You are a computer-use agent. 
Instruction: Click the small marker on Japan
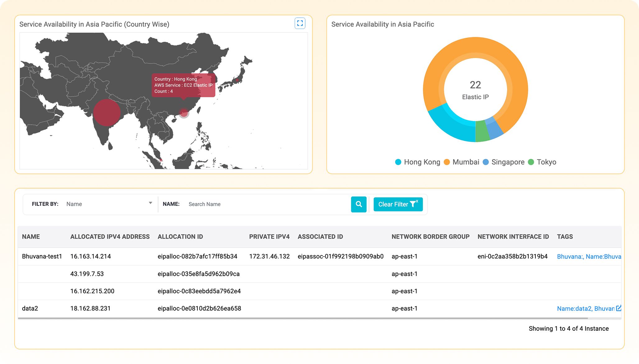coord(237,80)
